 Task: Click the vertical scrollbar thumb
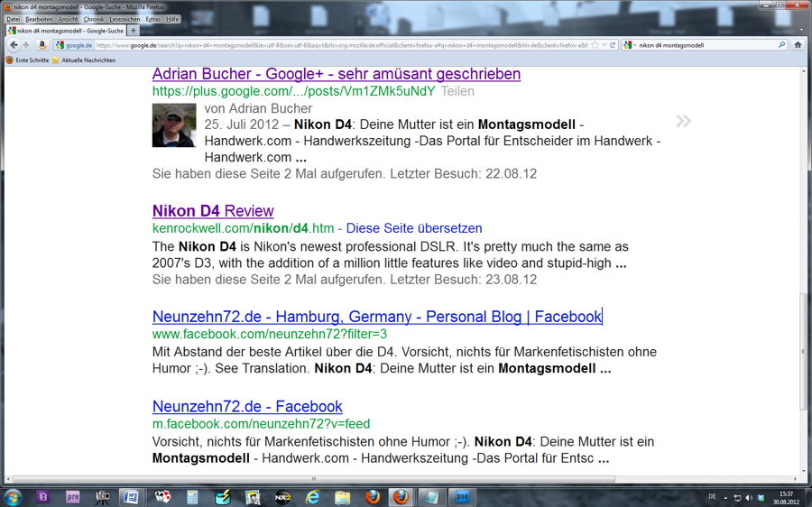pos(803,351)
